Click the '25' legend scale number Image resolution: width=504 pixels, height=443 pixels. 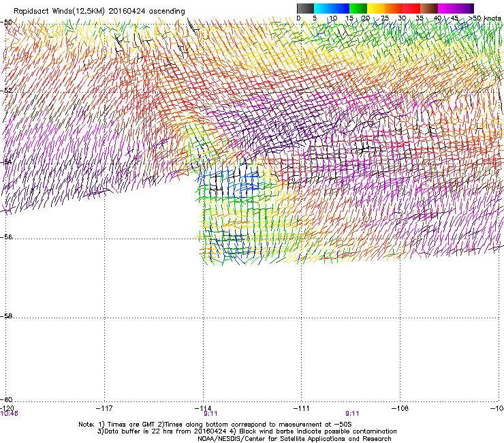tap(385, 18)
